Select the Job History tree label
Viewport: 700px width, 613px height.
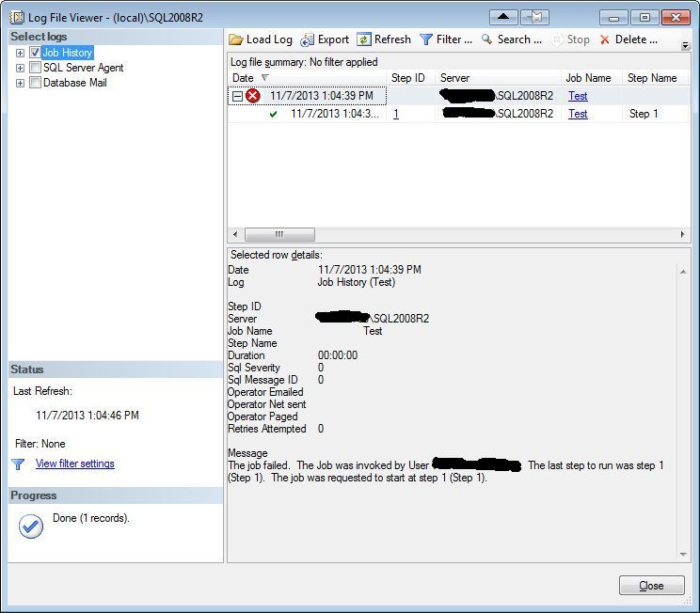point(68,53)
